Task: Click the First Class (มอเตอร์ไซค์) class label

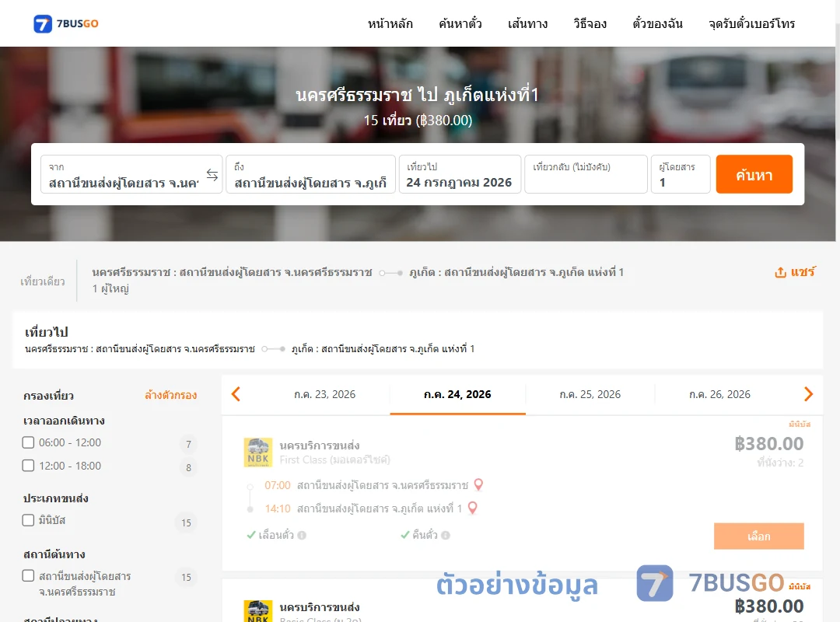Action: click(334, 460)
